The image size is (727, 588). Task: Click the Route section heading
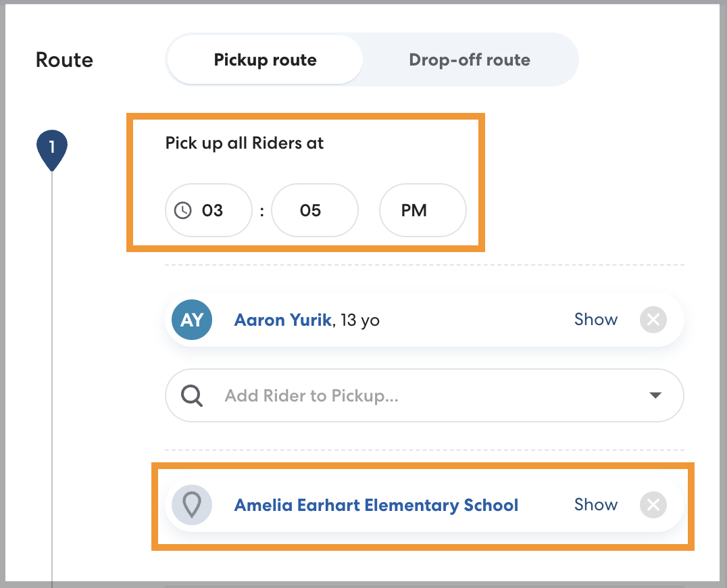pos(64,59)
